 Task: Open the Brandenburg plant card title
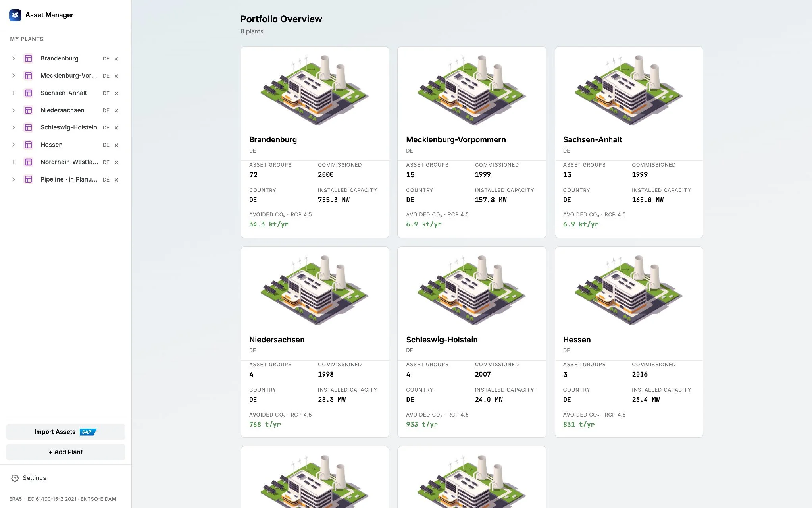[273, 140]
